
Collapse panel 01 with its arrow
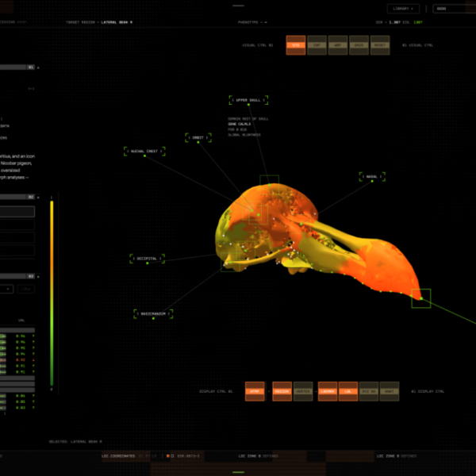(x=38, y=67)
